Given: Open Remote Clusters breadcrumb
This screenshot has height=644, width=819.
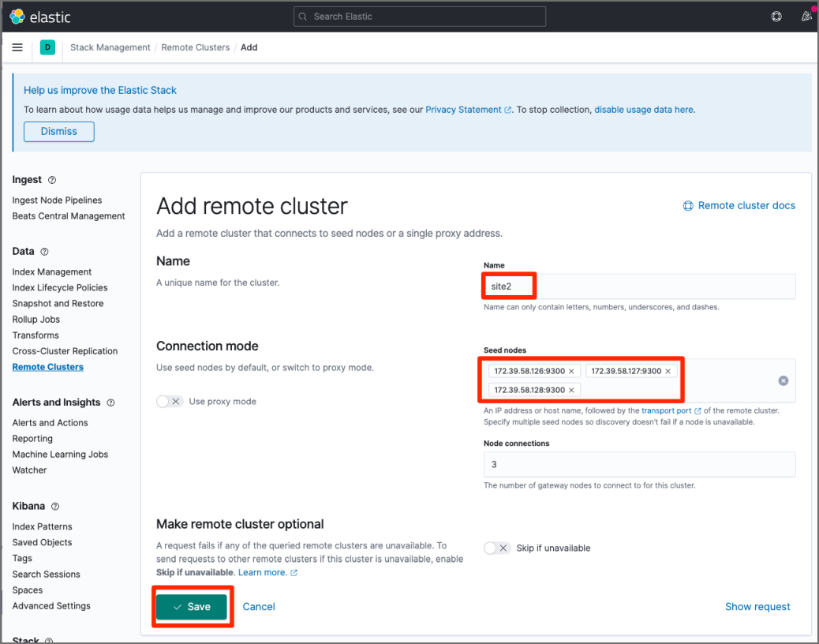Looking at the screenshot, I should (195, 47).
